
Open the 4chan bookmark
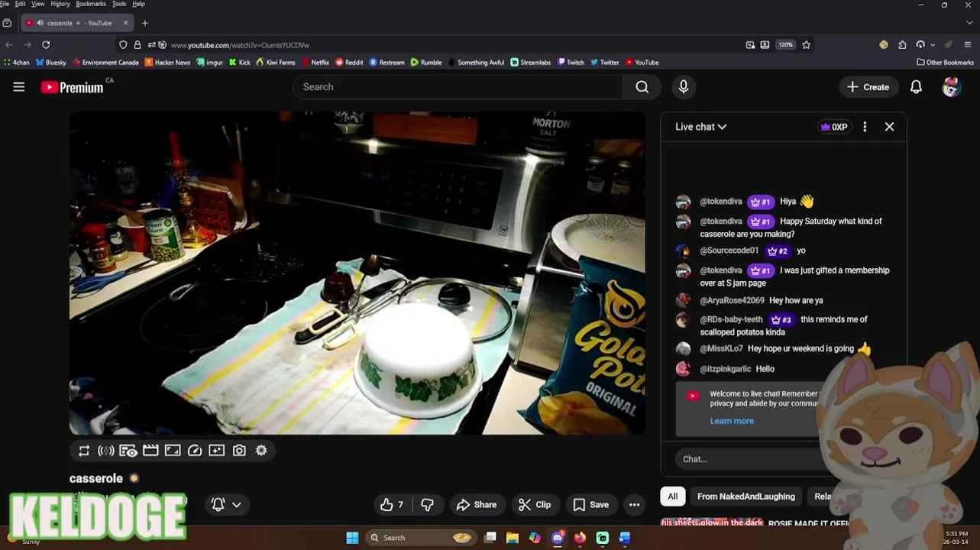(17, 63)
